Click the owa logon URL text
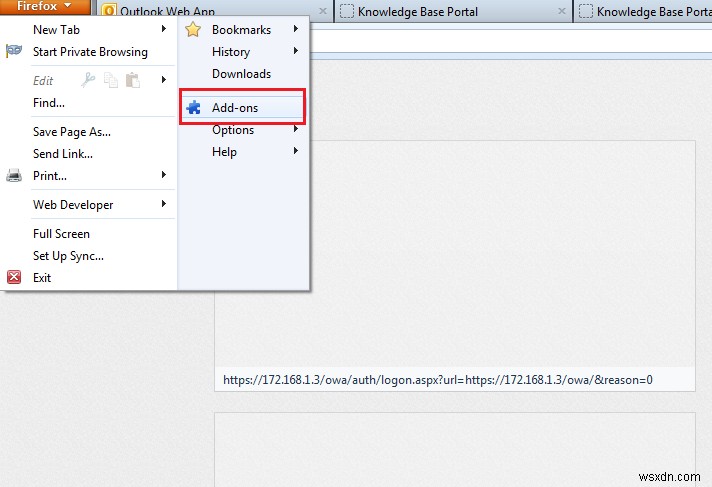This screenshot has width=712, height=487. coord(438,380)
